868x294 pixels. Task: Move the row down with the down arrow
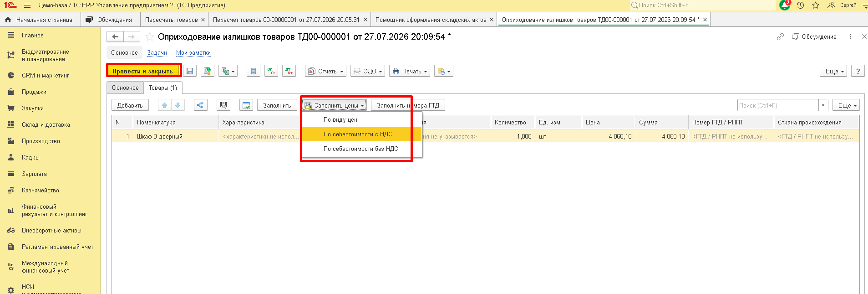coord(178,105)
